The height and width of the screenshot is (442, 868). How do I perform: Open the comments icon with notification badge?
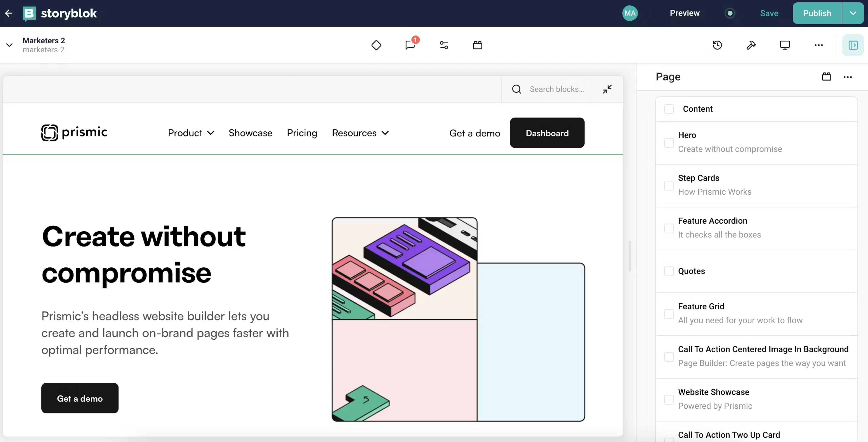410,45
